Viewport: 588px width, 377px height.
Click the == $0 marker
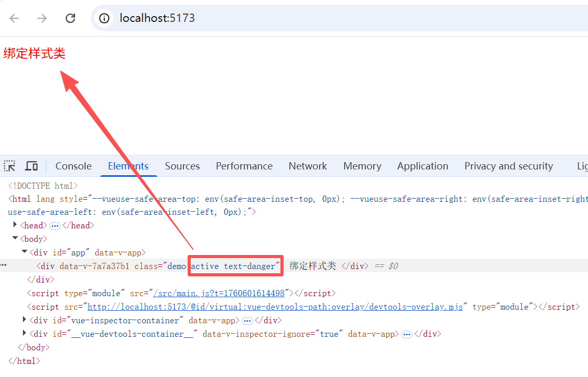(386, 266)
